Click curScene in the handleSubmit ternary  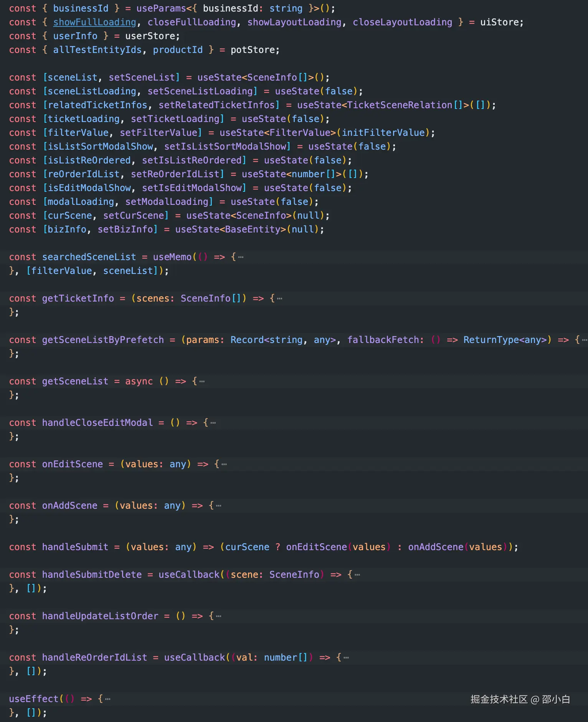click(247, 547)
